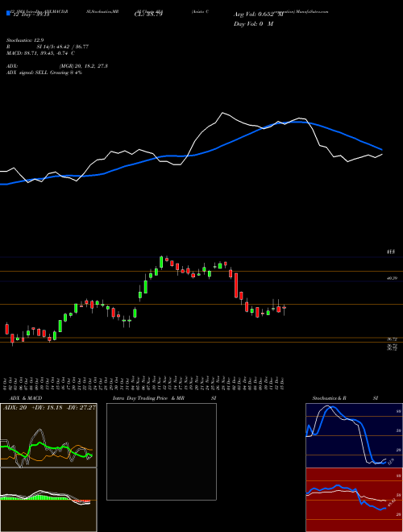This screenshot has height=532, width=403.
Task: Click the '(MGR) 20, 18.2, 27.3' ADX values
Action: tap(84, 66)
